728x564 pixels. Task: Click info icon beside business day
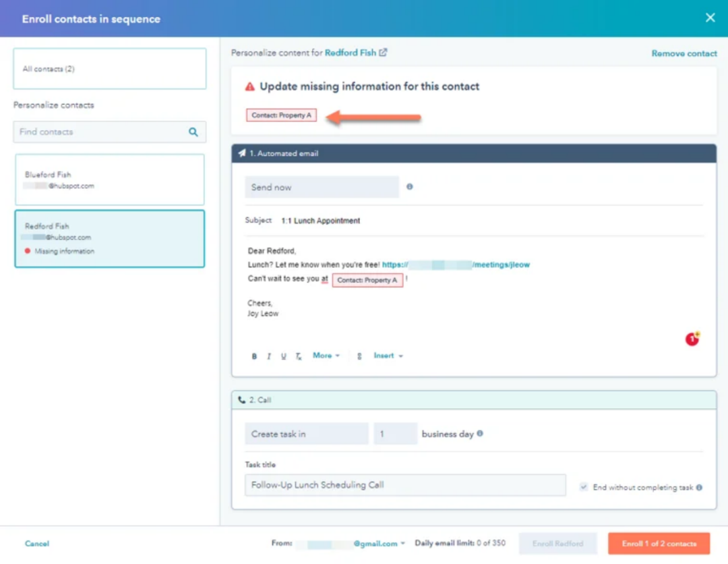coord(480,434)
